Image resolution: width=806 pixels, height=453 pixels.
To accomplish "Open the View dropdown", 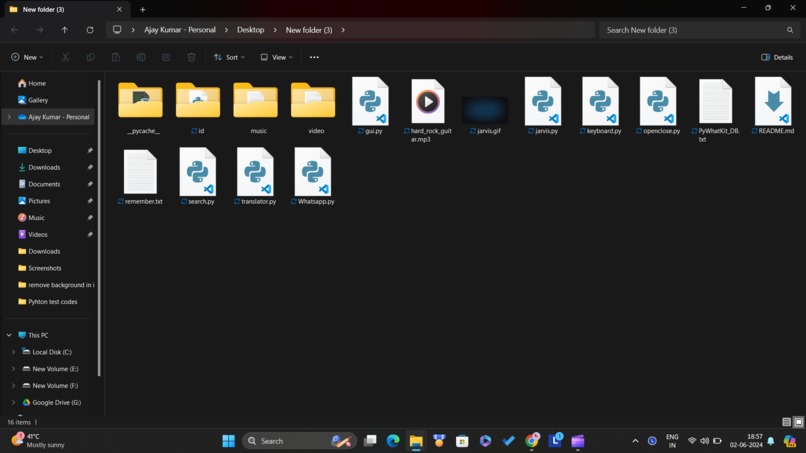I will (x=276, y=57).
